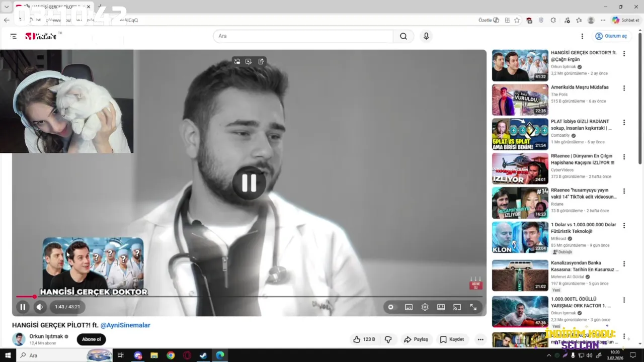Open the 1 Dolar vs 1.000.000.000 Dolar video title

point(584,228)
